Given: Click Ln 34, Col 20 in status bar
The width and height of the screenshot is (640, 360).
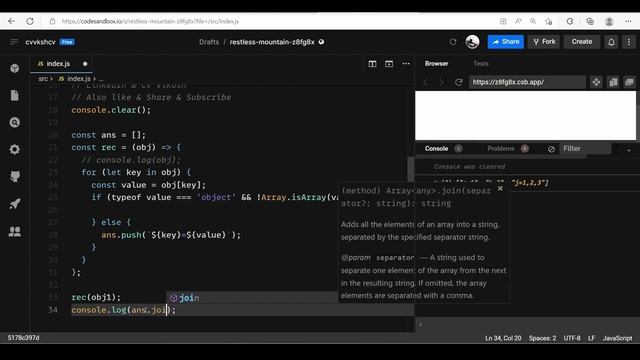Looking at the screenshot, I should pos(503,338).
